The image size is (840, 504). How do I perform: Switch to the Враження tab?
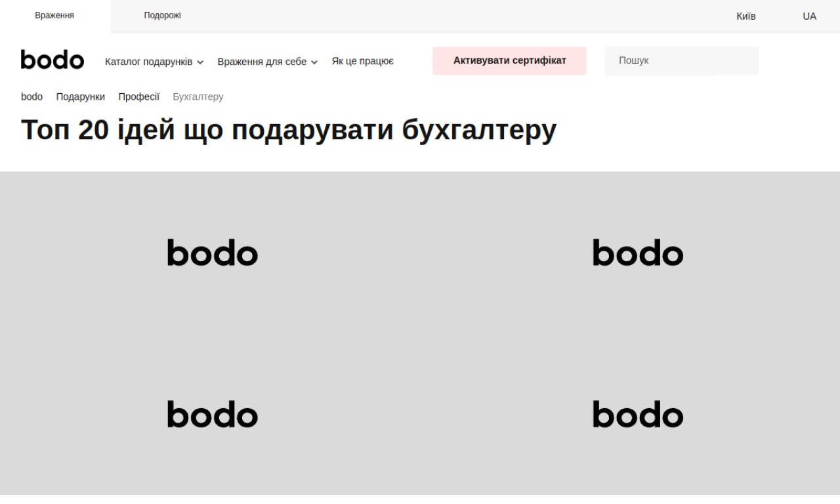pos(54,16)
